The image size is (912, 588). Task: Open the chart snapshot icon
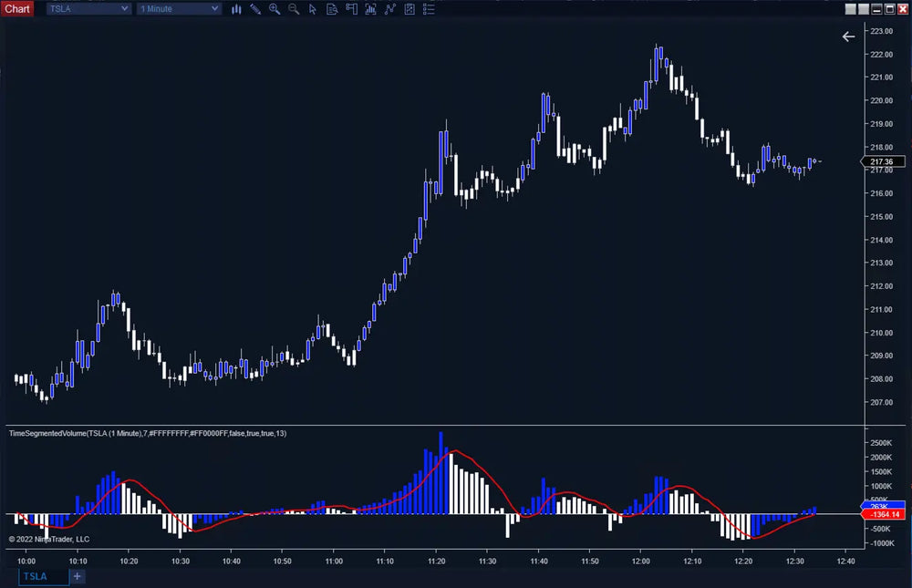409,9
